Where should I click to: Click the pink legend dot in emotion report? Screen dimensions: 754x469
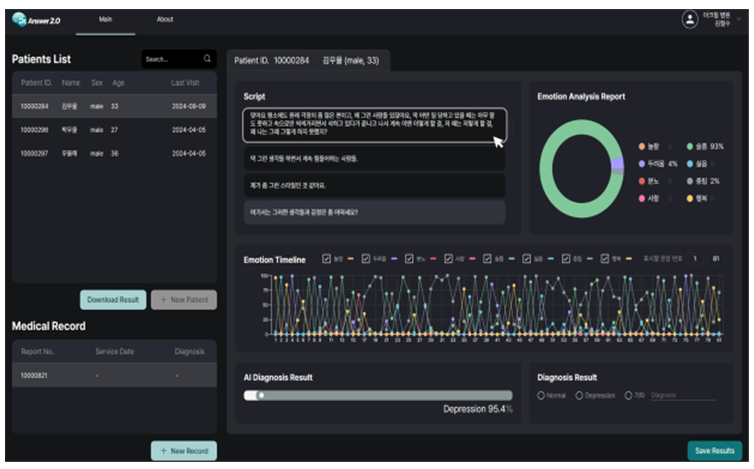click(642, 199)
